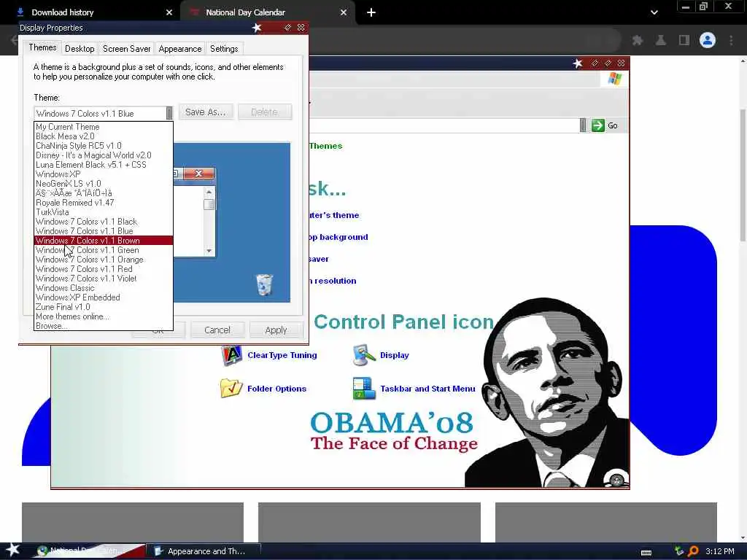Click the Apply button
The width and height of the screenshot is (747, 560).
click(x=276, y=330)
